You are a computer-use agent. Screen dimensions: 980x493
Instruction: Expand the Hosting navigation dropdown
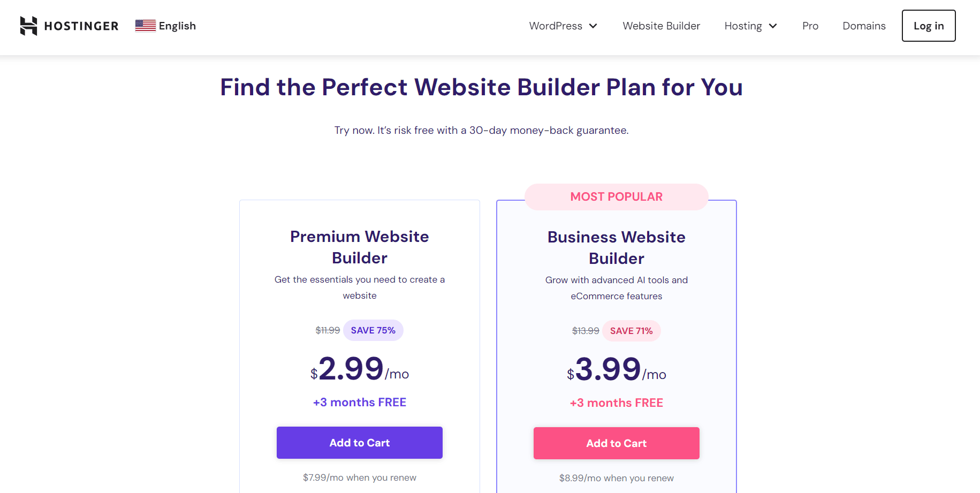[743, 26]
